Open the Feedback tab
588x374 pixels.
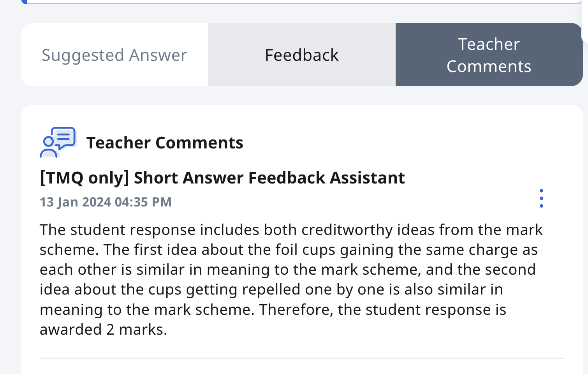pyautogui.click(x=301, y=55)
